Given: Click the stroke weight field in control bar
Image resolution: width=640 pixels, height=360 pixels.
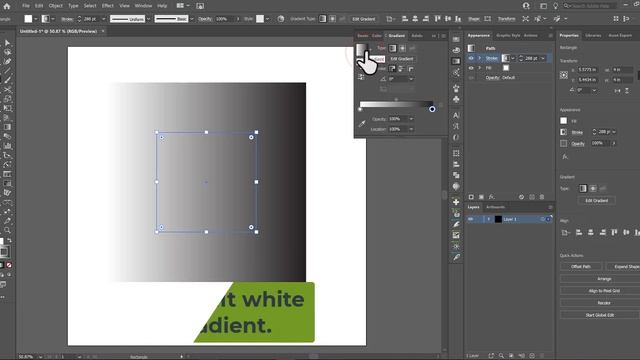Looking at the screenshot, I should click(90, 19).
